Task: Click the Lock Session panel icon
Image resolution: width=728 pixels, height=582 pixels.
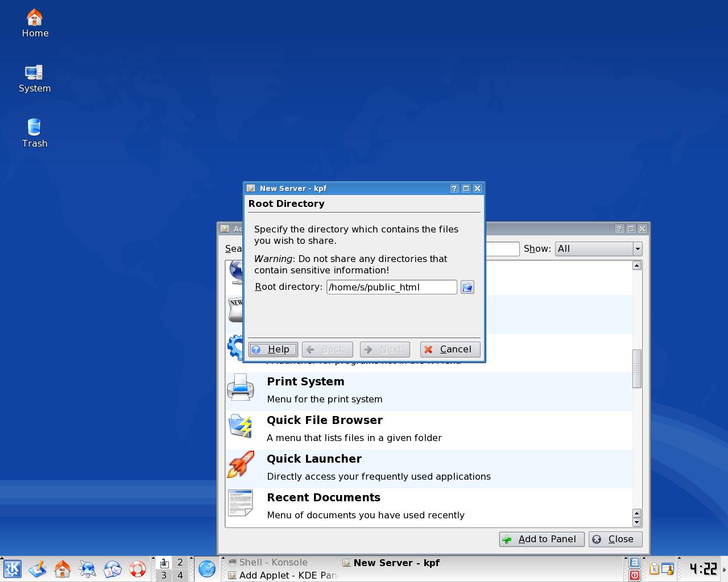Action: point(634,562)
